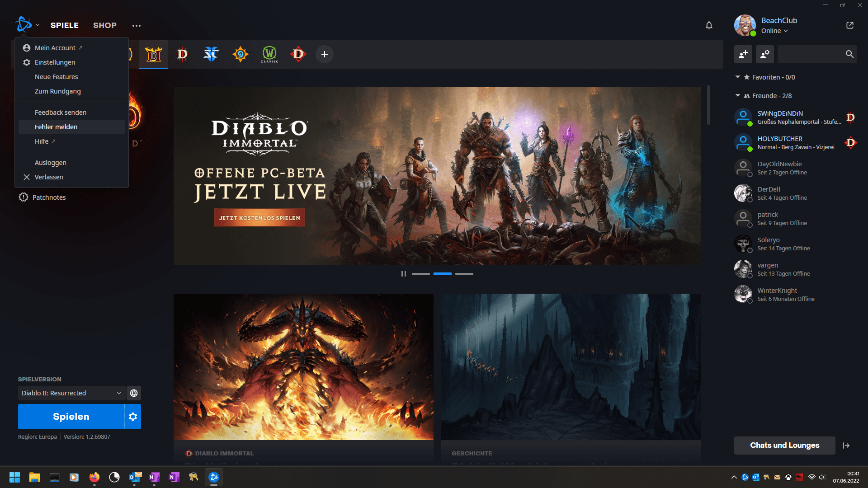Image resolution: width=868 pixels, height=488 pixels.
Task: Select friend DerDelf
Action: pos(796,193)
